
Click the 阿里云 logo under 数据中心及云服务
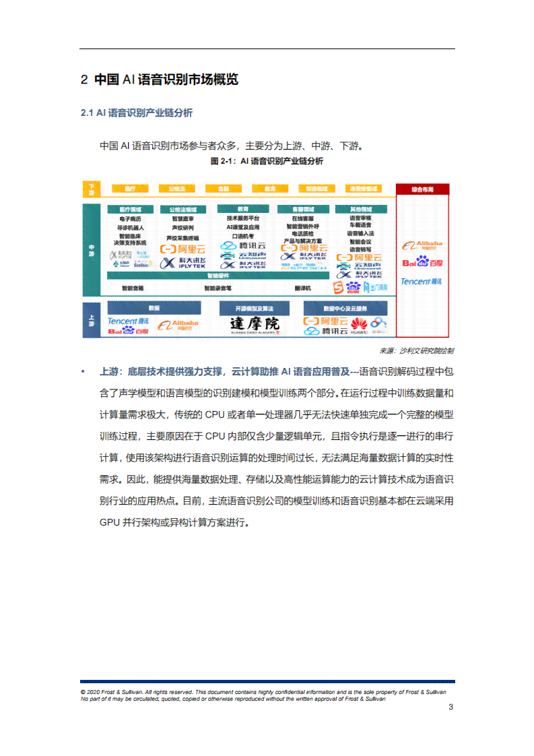click(x=325, y=321)
